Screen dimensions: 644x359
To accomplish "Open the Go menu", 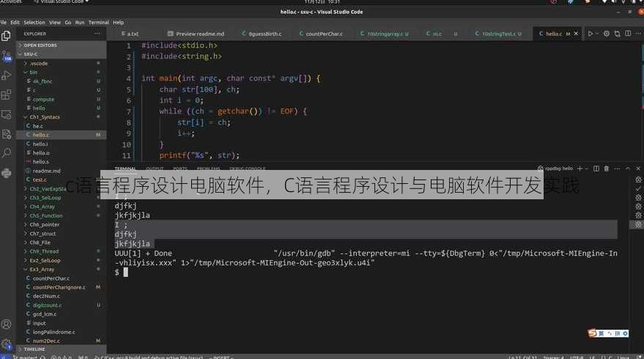I will tap(67, 23).
